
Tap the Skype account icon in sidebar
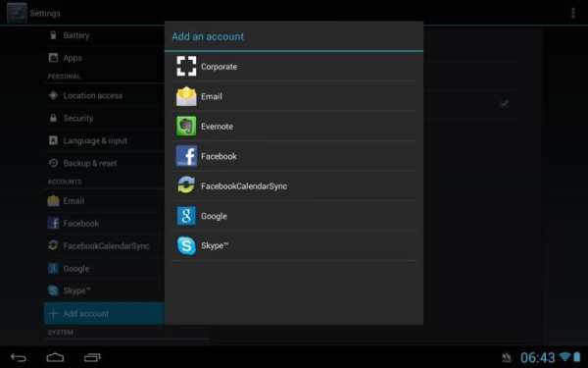point(53,290)
